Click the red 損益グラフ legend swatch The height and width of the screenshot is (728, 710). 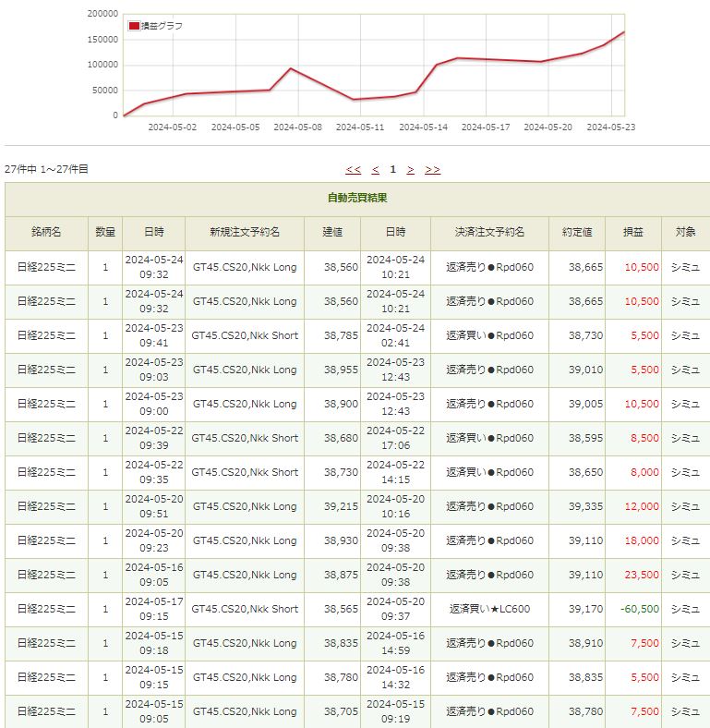[x=134, y=26]
